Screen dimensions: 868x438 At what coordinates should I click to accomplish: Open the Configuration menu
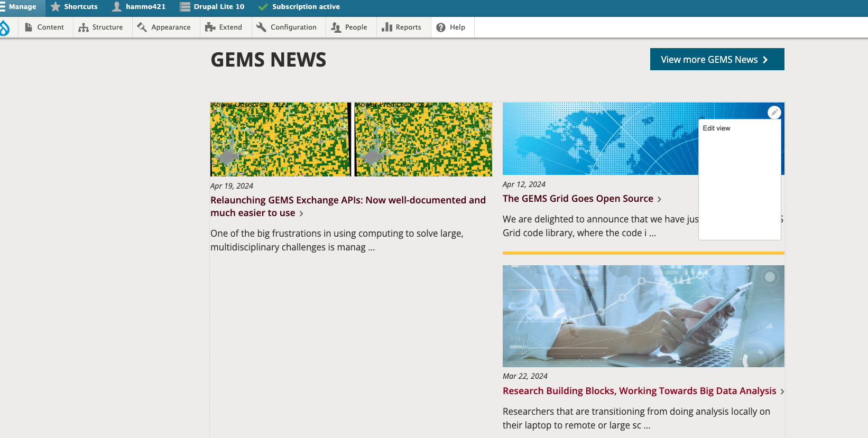pyautogui.click(x=287, y=27)
